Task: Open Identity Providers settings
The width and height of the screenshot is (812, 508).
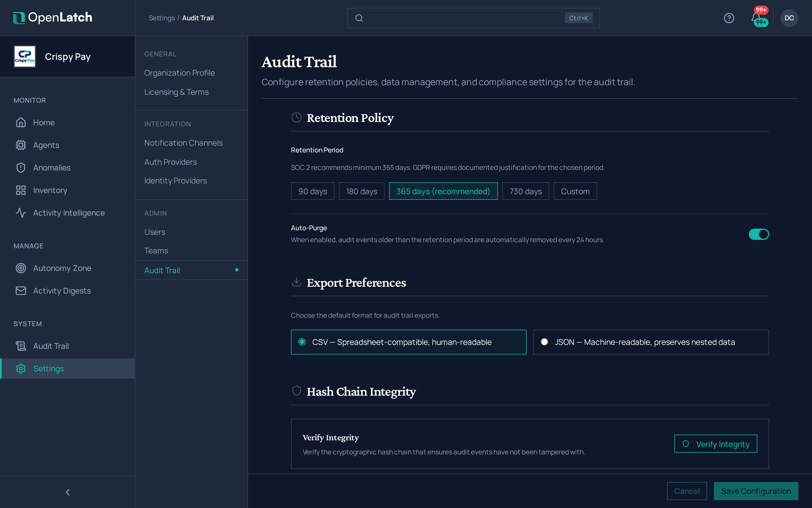Action: coord(175,181)
